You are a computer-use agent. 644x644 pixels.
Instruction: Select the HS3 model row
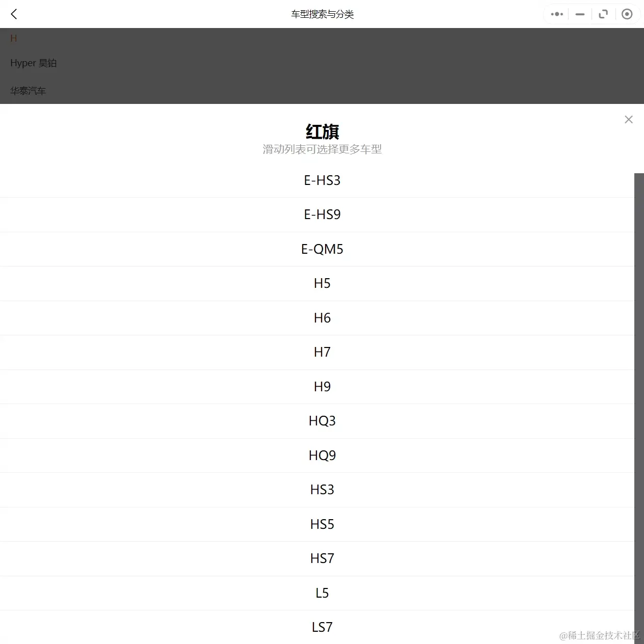[x=317, y=490]
